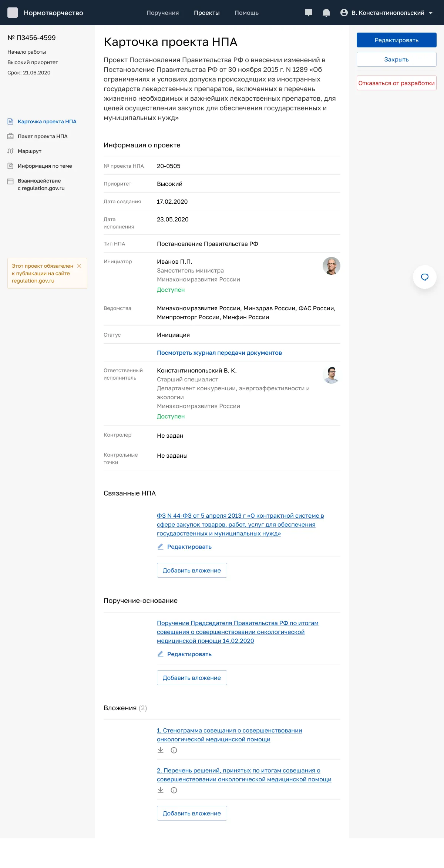Click the Нормотворчество app title
The image size is (444, 868).
[53, 13]
